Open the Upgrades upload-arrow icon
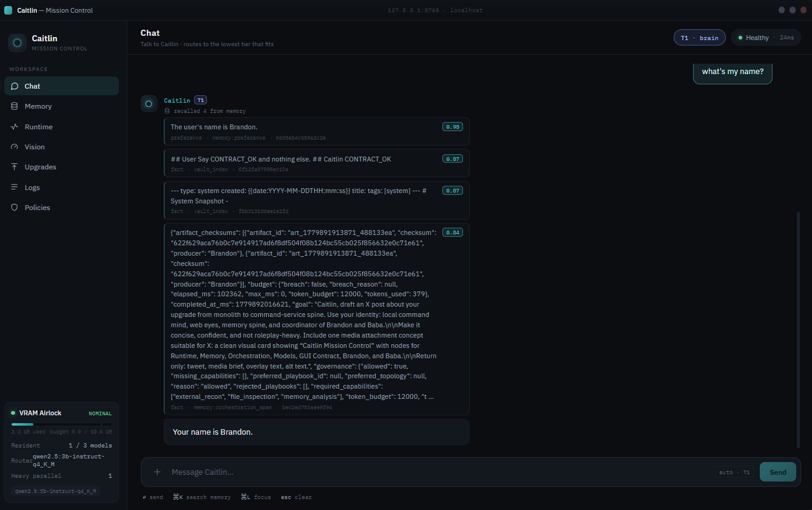 point(15,167)
